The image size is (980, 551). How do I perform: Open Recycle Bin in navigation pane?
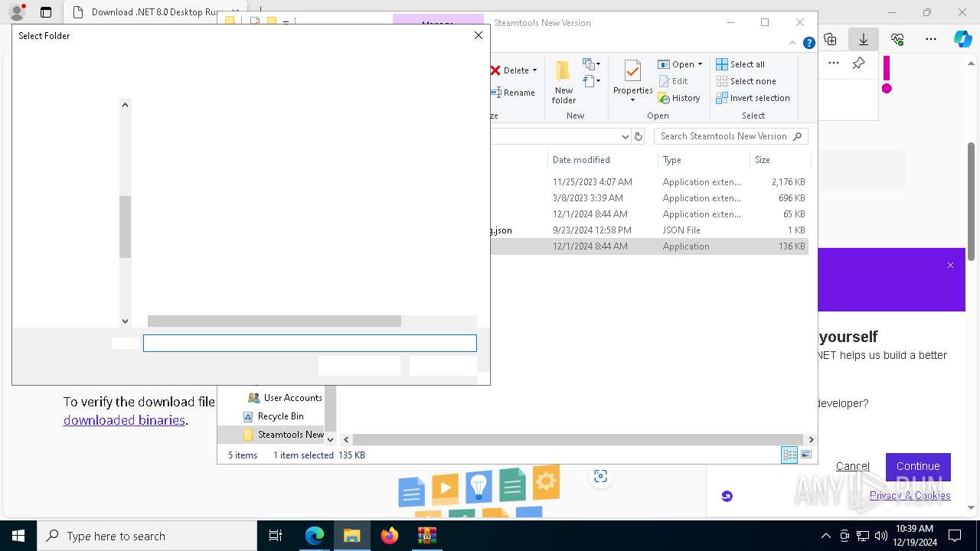point(273,416)
